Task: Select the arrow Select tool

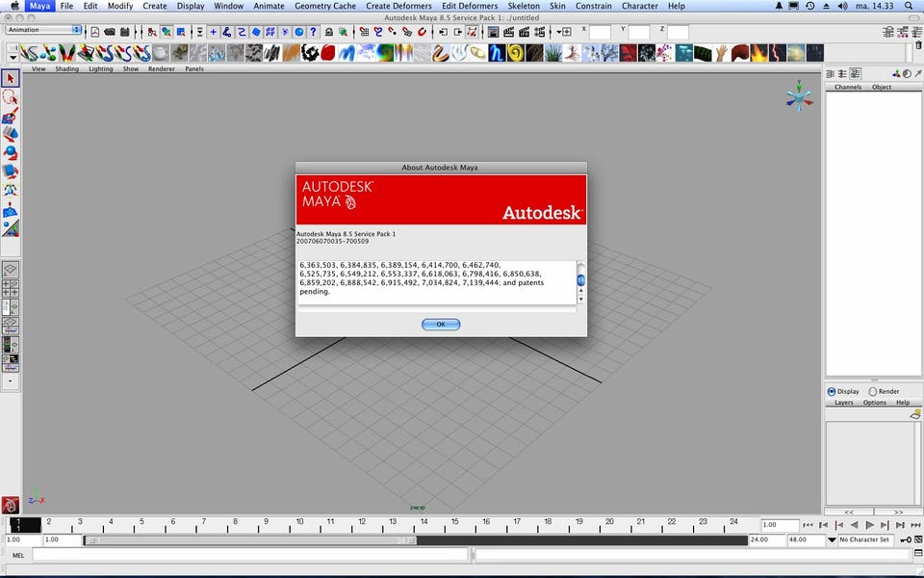Action: (10, 78)
